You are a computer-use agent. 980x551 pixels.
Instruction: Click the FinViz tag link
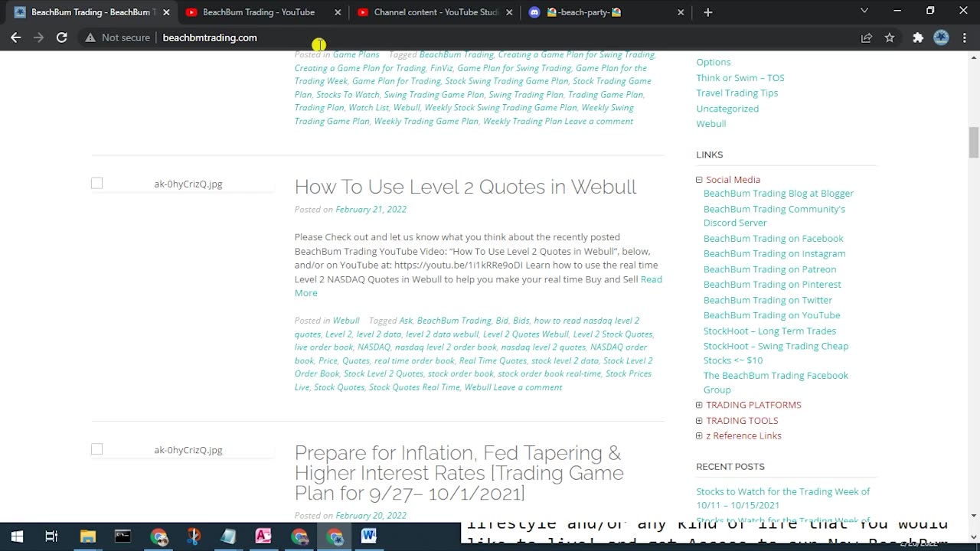click(441, 67)
